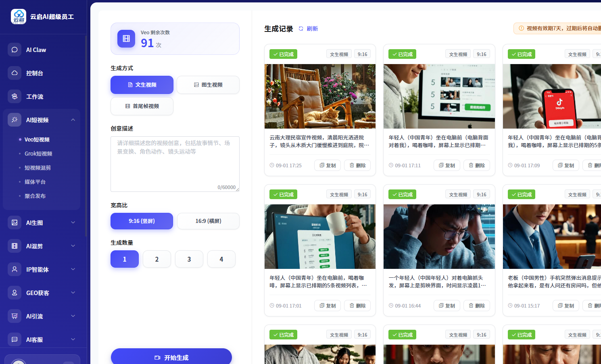Expand the AI客服 menu chevron
601x364 pixels.
click(73, 339)
